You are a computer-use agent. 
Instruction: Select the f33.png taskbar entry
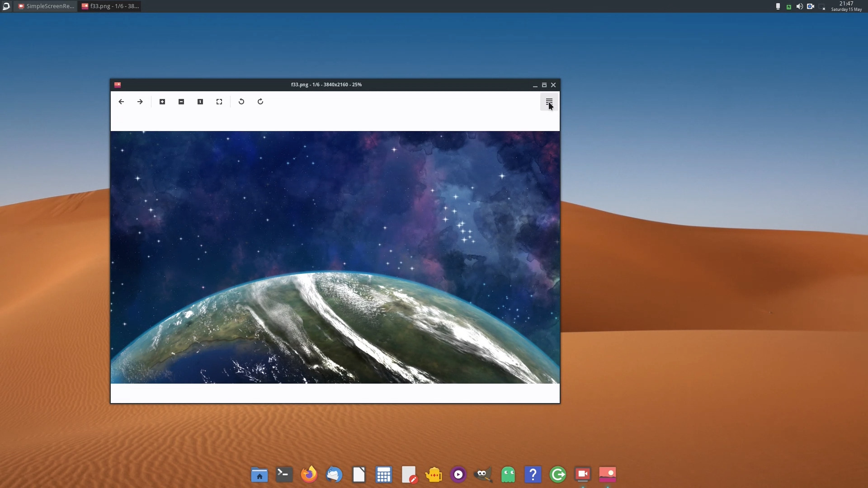[x=108, y=6]
